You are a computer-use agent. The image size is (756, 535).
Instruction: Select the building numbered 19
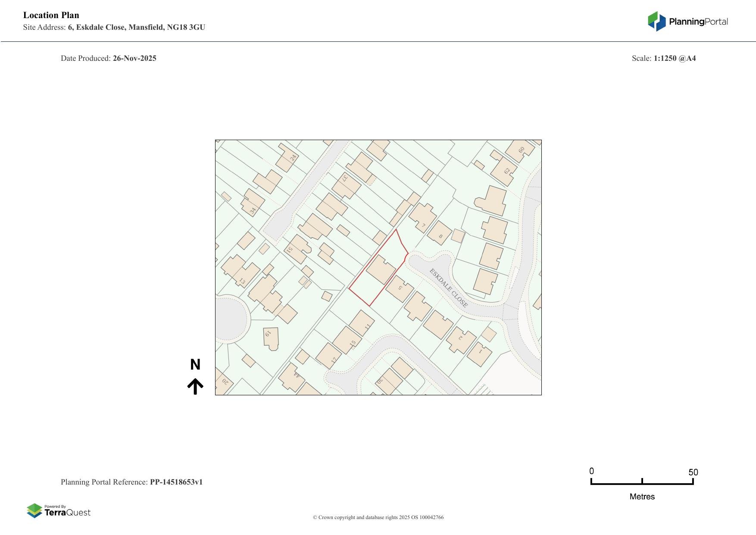pyautogui.click(x=271, y=338)
